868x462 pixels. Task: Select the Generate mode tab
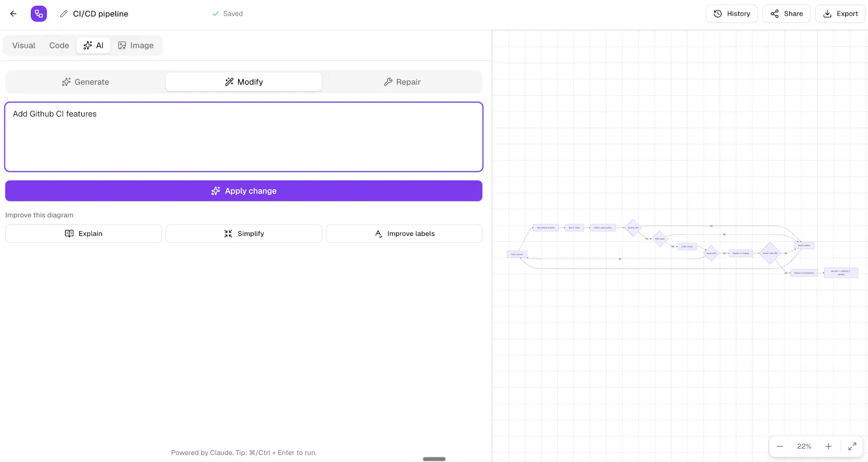pyautogui.click(x=86, y=82)
